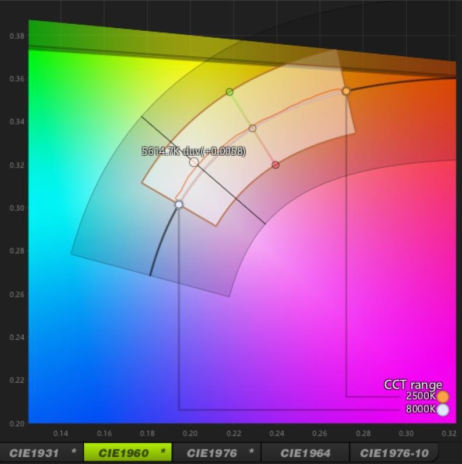The image size is (462, 464).
Task: Open the CIE1976-10 tab
Action: pos(394,453)
